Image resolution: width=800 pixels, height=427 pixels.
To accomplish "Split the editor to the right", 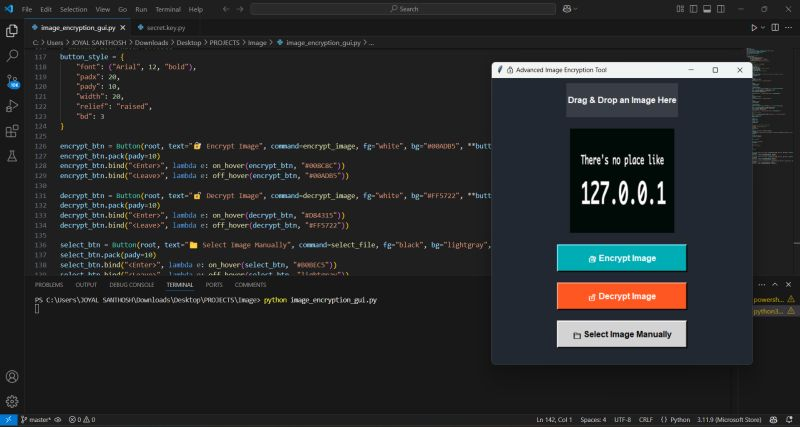I will 774,28.
